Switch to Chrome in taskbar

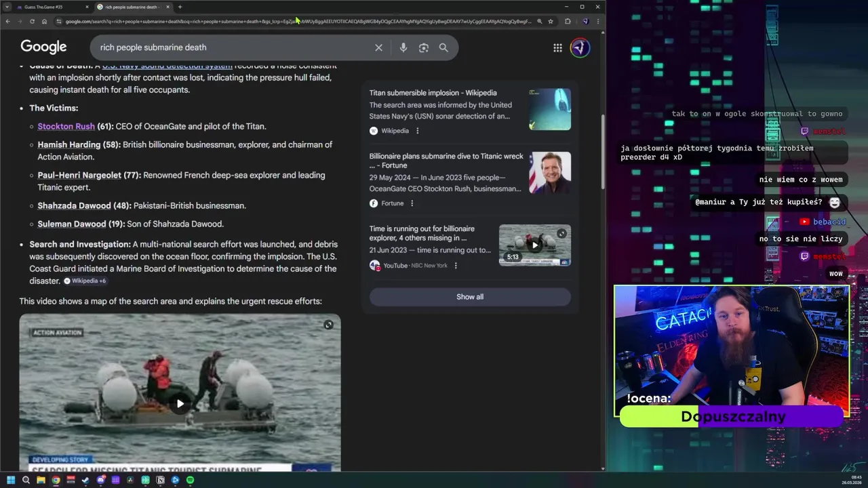click(56, 480)
